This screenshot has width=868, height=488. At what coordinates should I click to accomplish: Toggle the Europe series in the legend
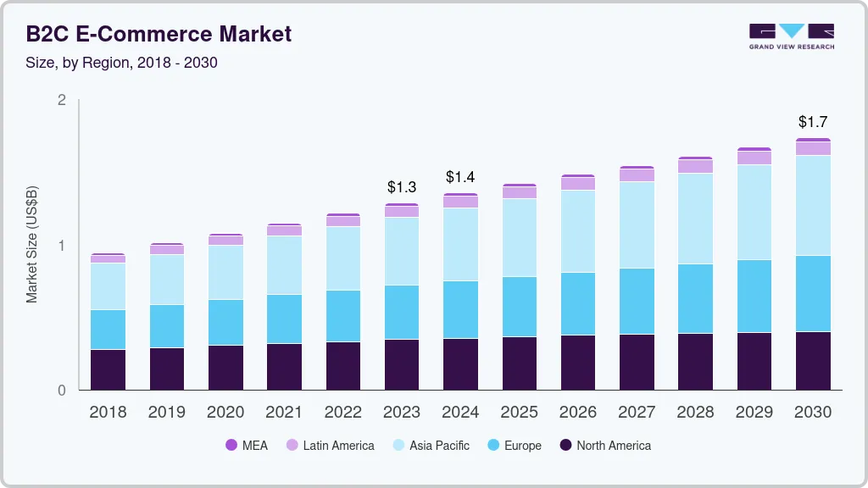tap(513, 446)
